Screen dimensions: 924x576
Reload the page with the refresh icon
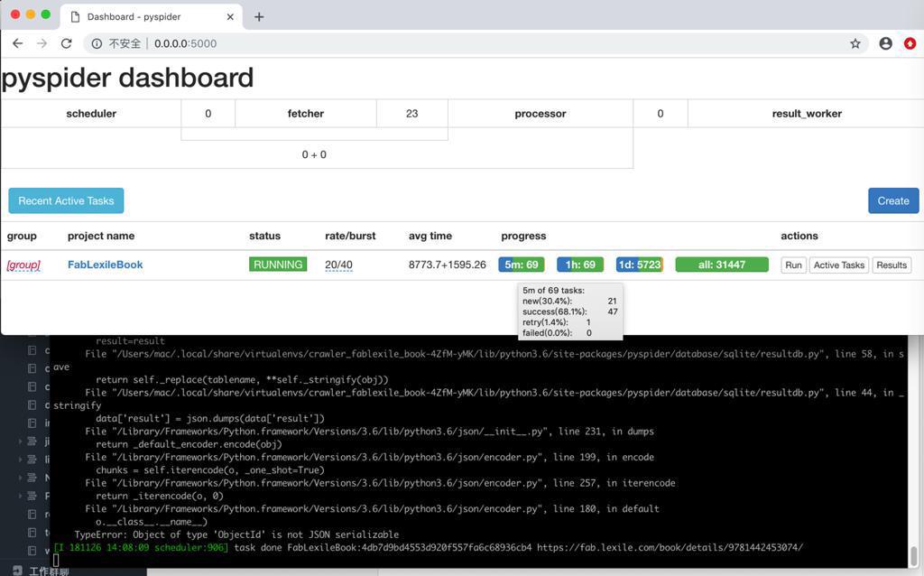click(x=66, y=43)
